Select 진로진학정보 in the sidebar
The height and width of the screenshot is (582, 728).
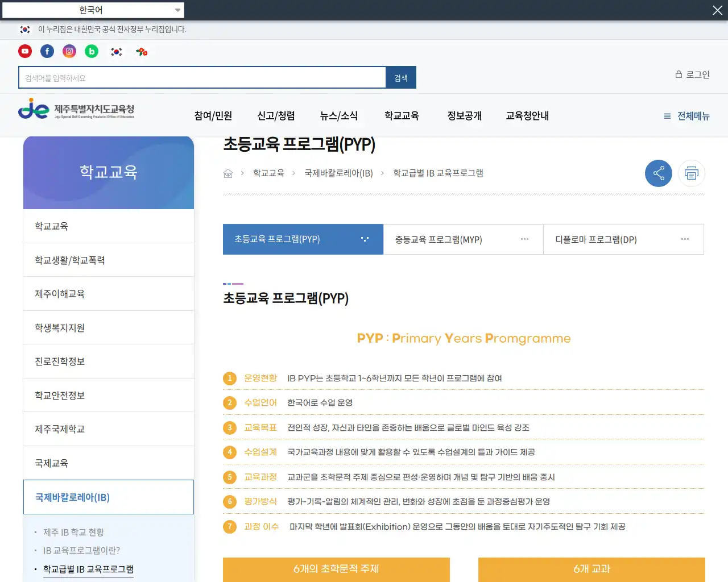pyautogui.click(x=109, y=361)
